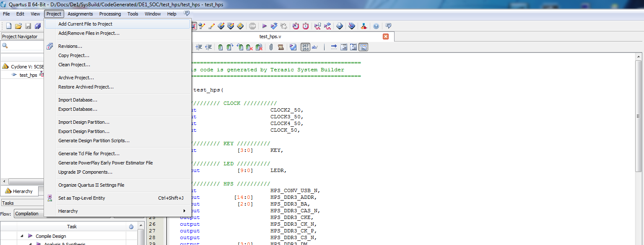Collapse Compile Design task tree

pyautogui.click(x=22, y=236)
